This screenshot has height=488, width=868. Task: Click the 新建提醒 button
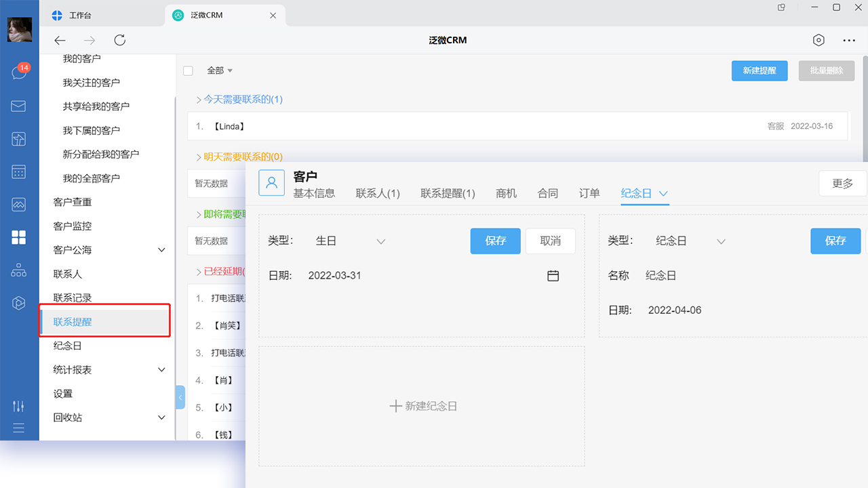tap(759, 70)
